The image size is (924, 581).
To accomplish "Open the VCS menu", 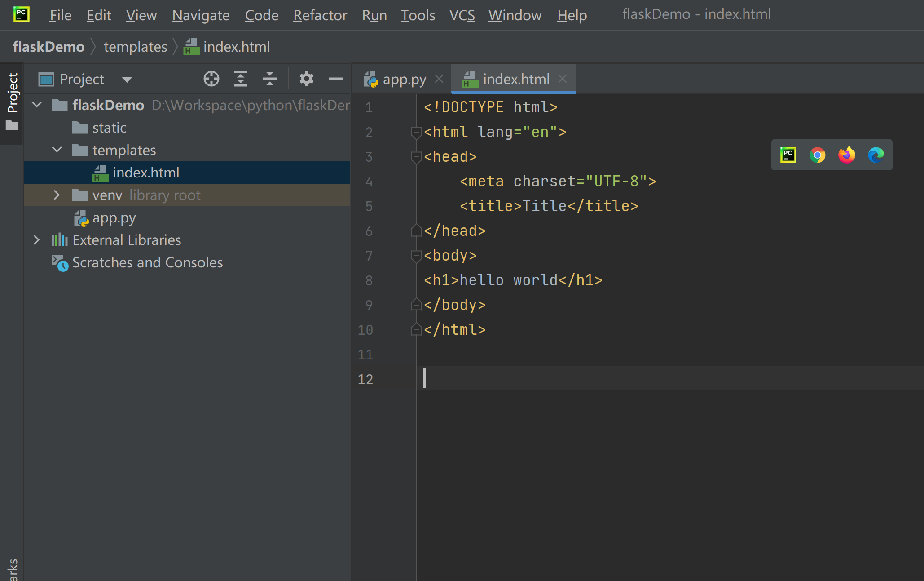I will tap(462, 15).
